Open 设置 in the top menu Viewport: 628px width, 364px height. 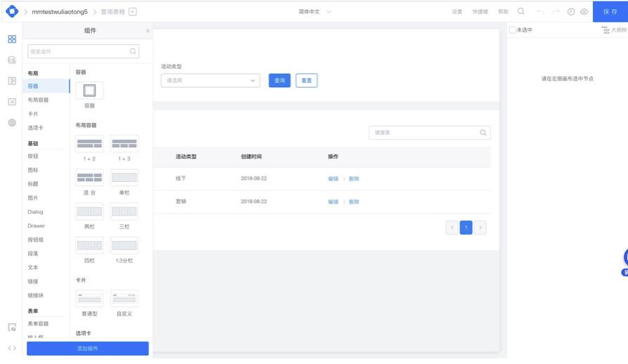coord(457,12)
